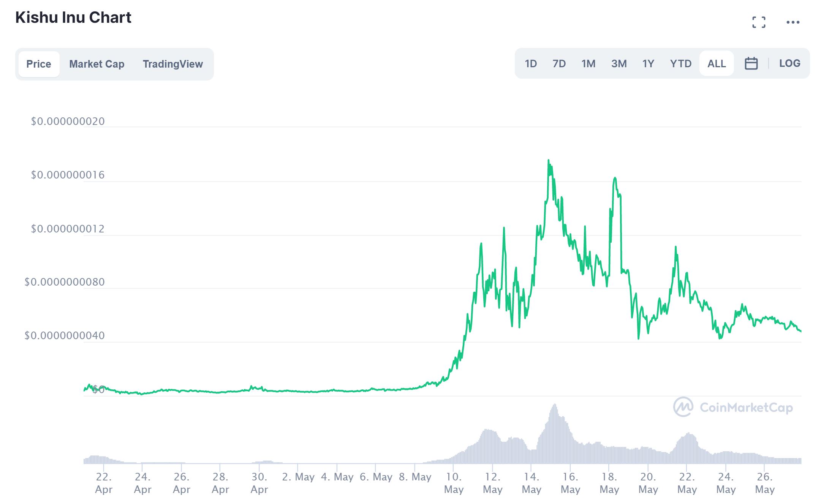Click the tallest volume bar peak

click(555, 406)
